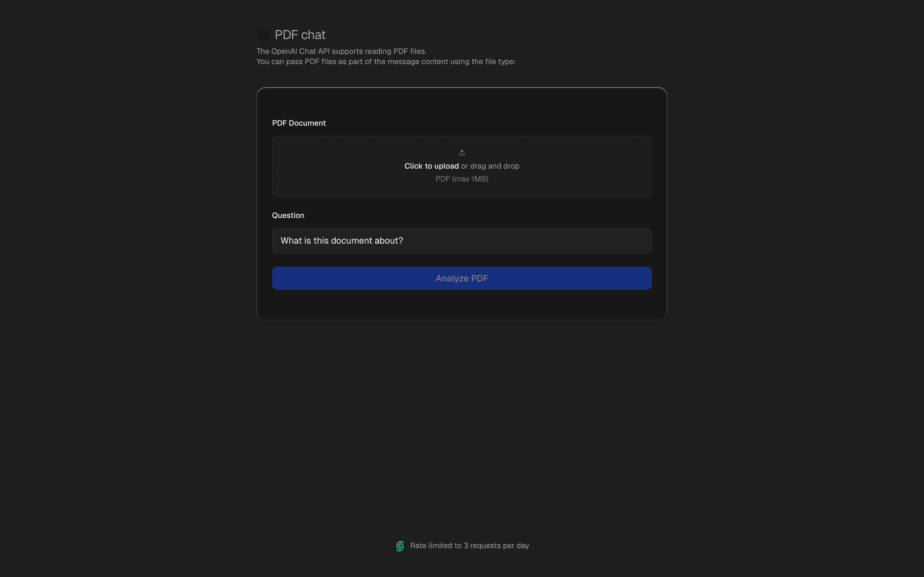Click the "PDF chat" page heading
Viewport: 924px width, 577px height.
click(300, 35)
